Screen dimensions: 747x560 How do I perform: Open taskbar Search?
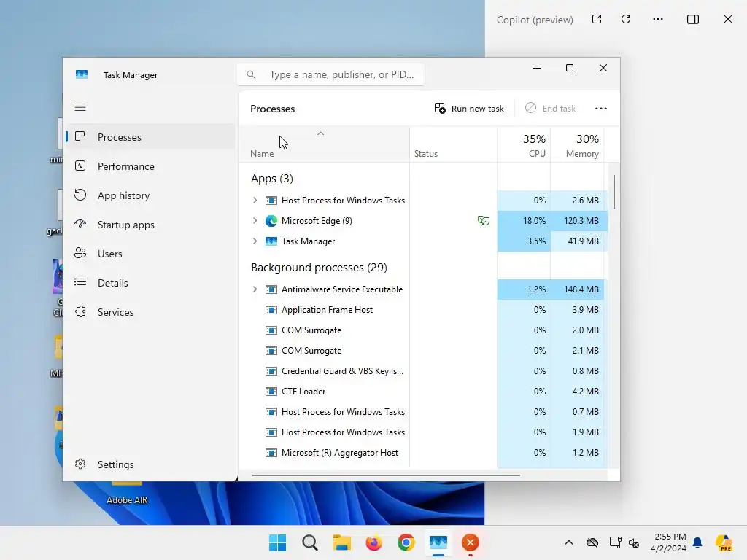point(309,542)
